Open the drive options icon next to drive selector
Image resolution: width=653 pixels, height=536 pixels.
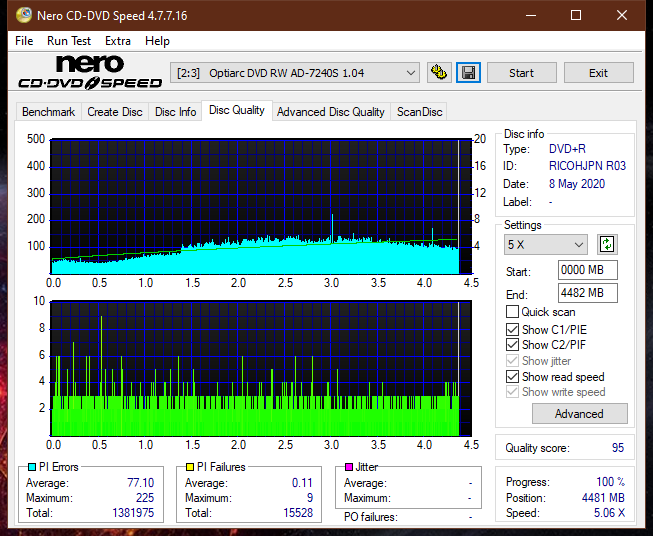439,73
